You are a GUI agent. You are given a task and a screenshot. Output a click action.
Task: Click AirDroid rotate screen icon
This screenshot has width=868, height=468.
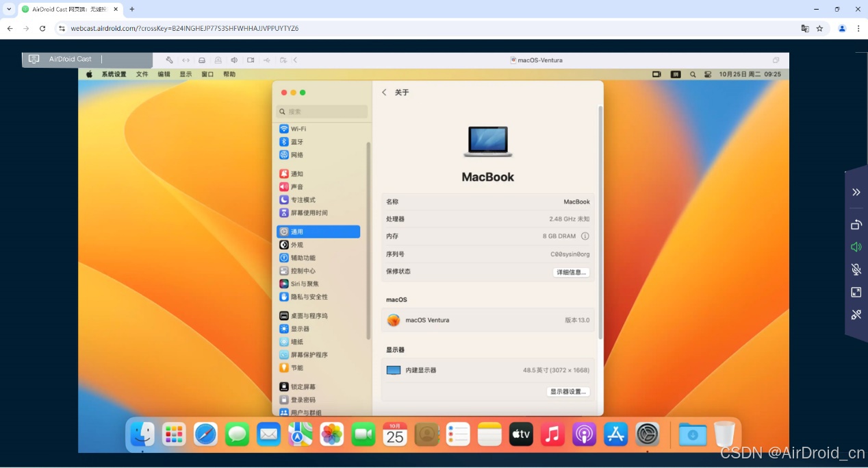(x=856, y=225)
